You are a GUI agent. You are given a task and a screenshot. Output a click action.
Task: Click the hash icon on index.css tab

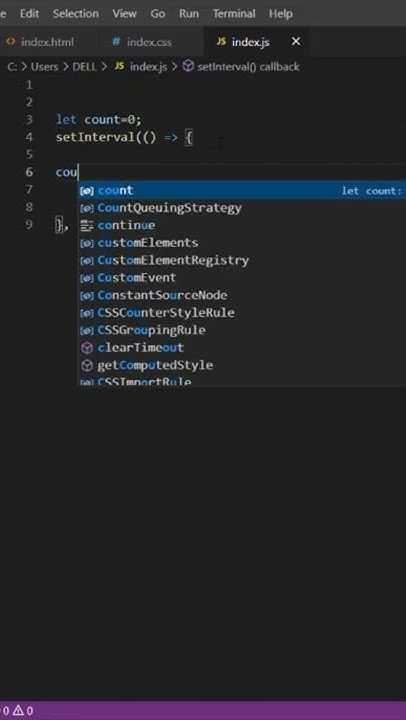point(117,42)
